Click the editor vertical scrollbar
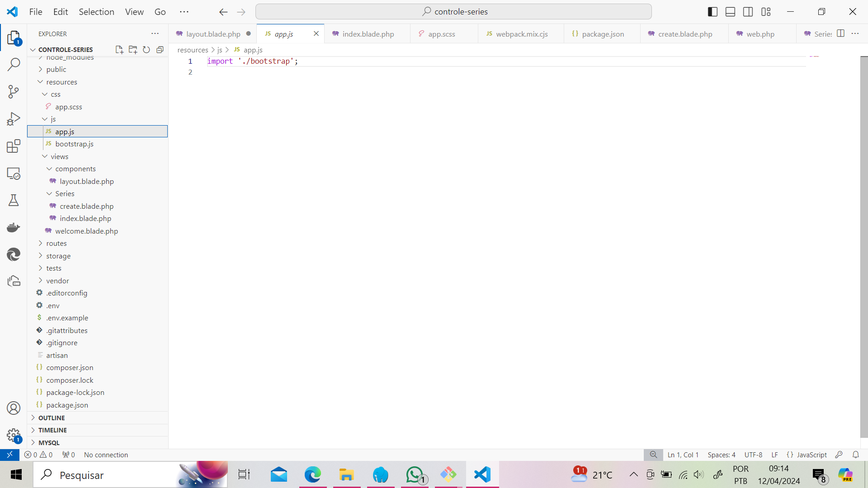868x488 pixels. 863,246
